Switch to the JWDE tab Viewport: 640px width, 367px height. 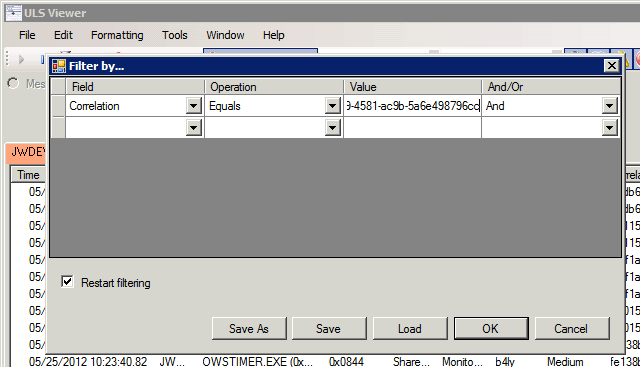[27, 152]
